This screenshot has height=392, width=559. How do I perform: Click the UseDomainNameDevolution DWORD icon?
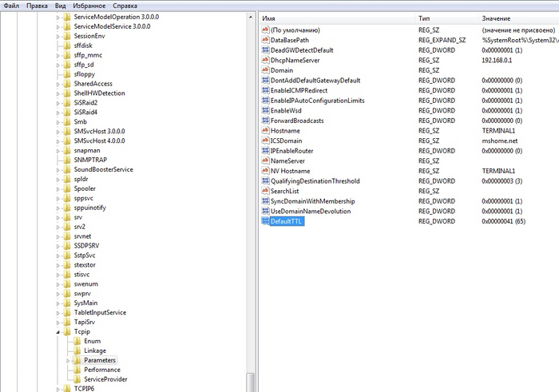click(x=265, y=212)
